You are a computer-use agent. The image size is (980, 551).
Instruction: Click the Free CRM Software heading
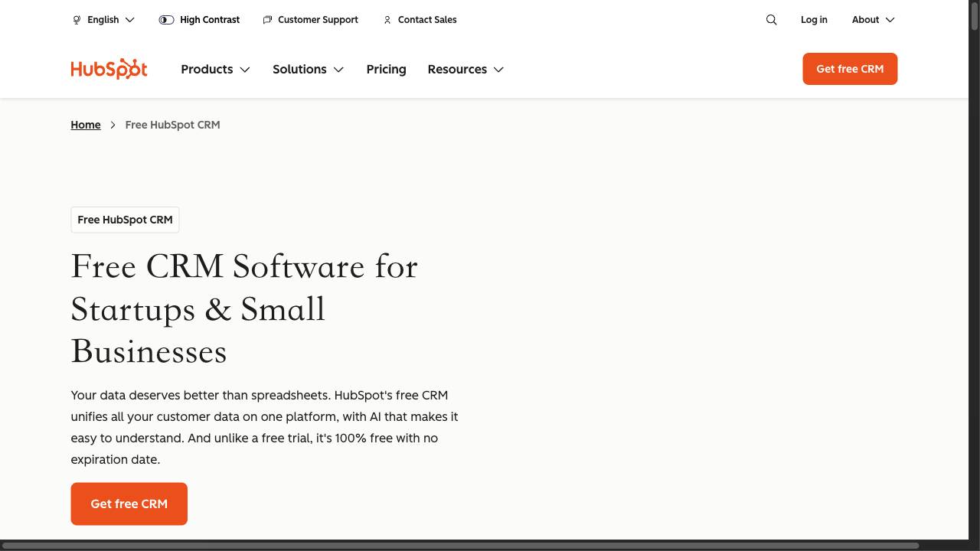coord(244,309)
